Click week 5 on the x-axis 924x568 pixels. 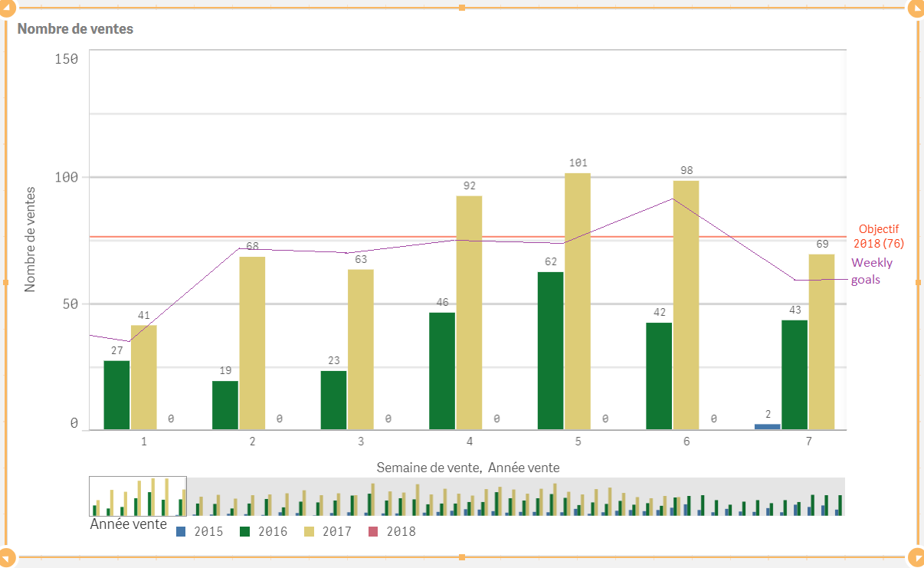[578, 442]
